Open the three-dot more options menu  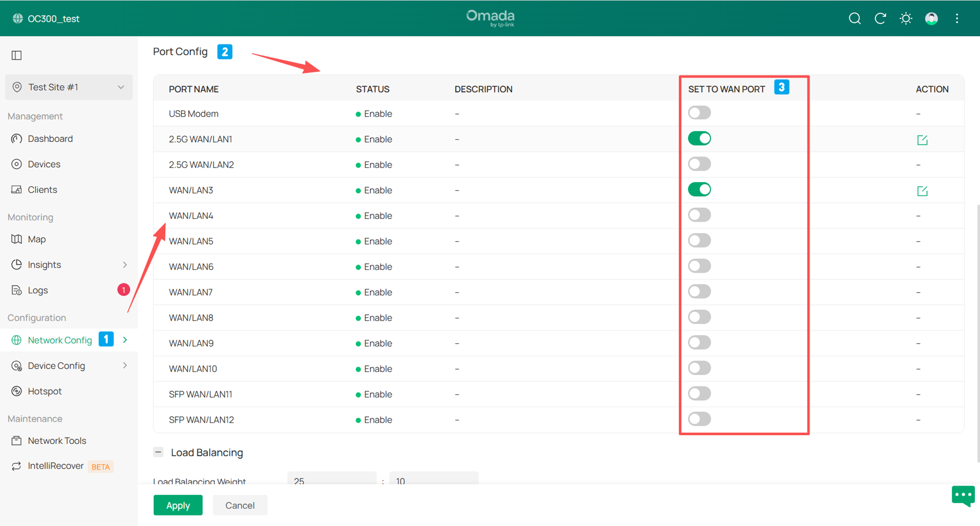(x=957, y=18)
